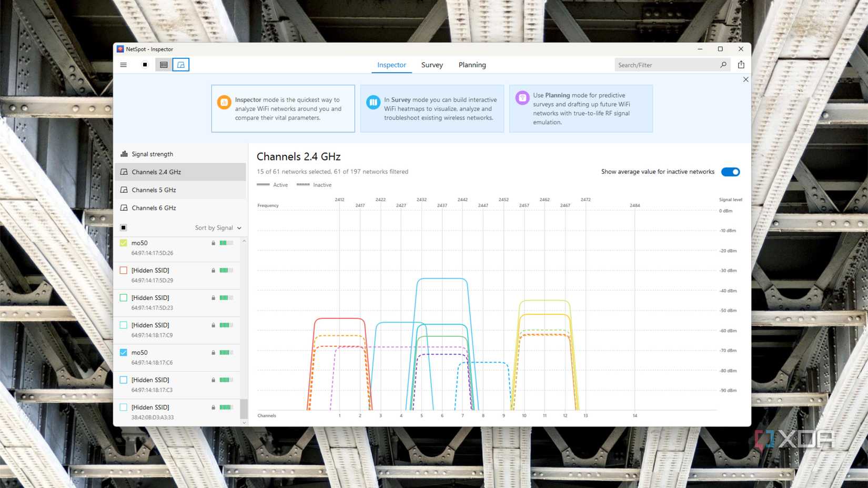This screenshot has height=488, width=868.
Task: Close the info banner
Action: (x=745, y=79)
